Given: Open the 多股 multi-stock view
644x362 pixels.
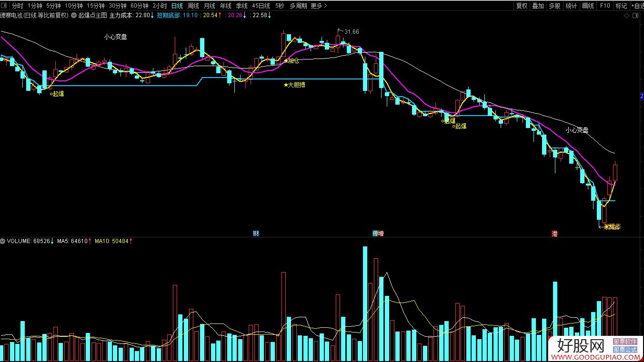Looking at the screenshot, I should [554, 6].
